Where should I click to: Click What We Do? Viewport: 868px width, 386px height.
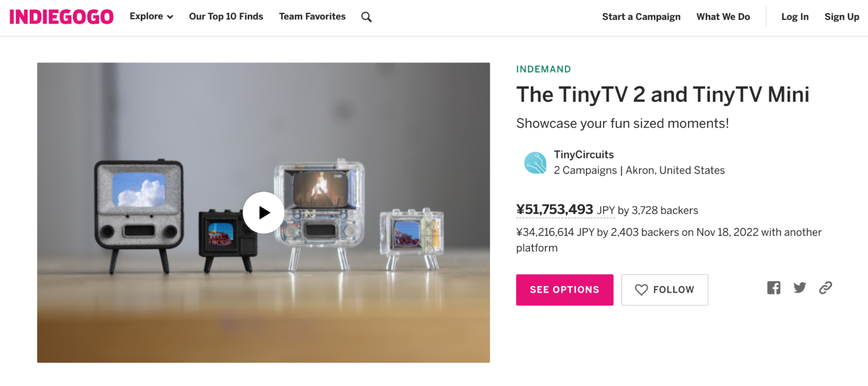click(x=723, y=17)
